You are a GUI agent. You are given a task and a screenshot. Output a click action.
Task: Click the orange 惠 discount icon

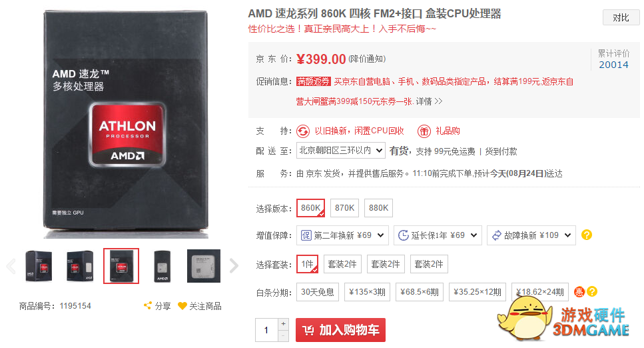point(579,291)
